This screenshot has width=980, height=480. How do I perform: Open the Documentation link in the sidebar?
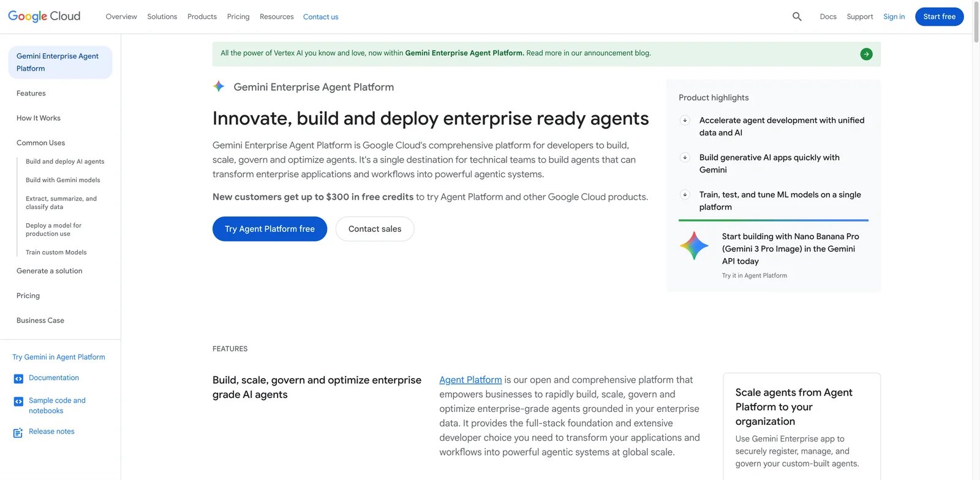click(x=54, y=378)
